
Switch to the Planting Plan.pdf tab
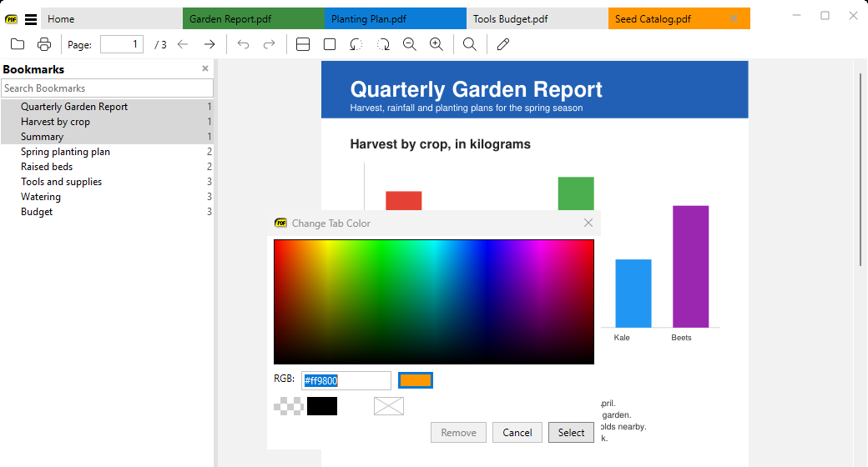(x=396, y=19)
